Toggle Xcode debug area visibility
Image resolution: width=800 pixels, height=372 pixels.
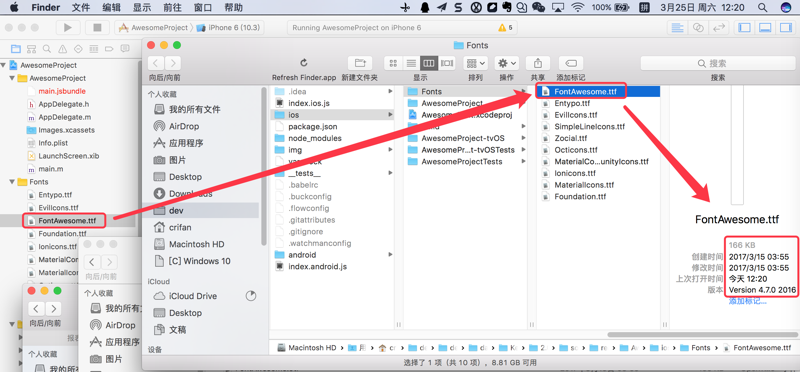point(765,28)
